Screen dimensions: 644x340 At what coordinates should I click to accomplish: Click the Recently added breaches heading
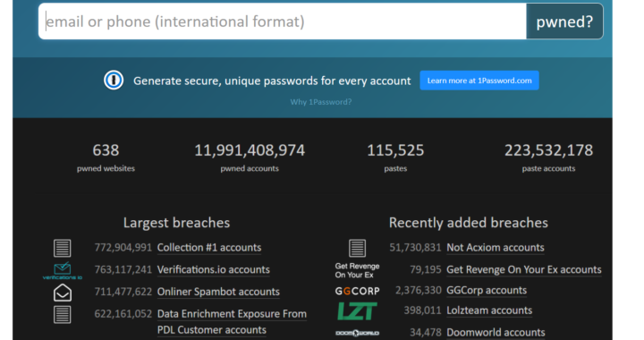coord(468,223)
